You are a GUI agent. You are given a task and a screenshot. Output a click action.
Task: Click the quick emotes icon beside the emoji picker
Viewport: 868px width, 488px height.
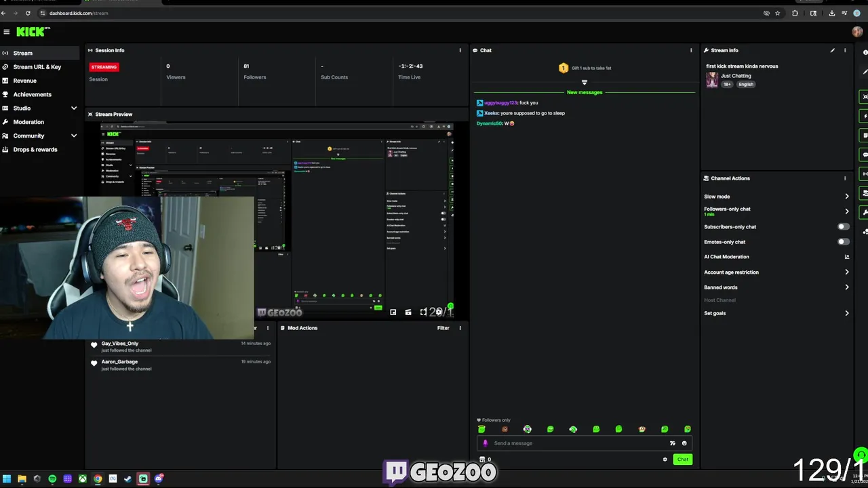pos(672,443)
